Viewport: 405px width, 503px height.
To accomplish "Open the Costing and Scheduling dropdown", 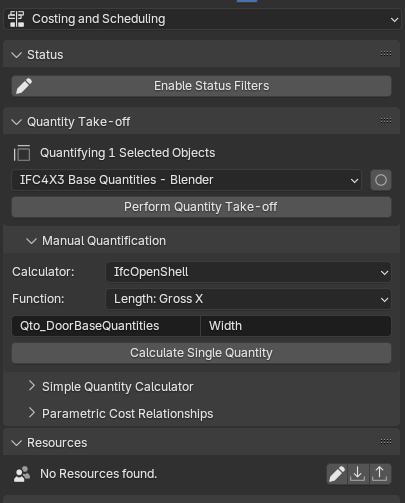I will [202, 19].
